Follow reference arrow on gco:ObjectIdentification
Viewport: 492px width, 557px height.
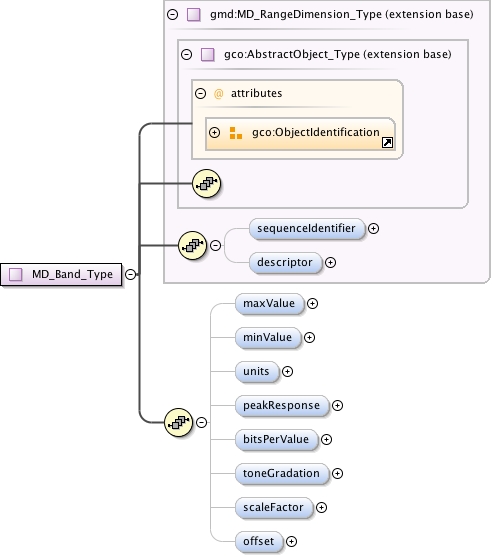[387, 143]
